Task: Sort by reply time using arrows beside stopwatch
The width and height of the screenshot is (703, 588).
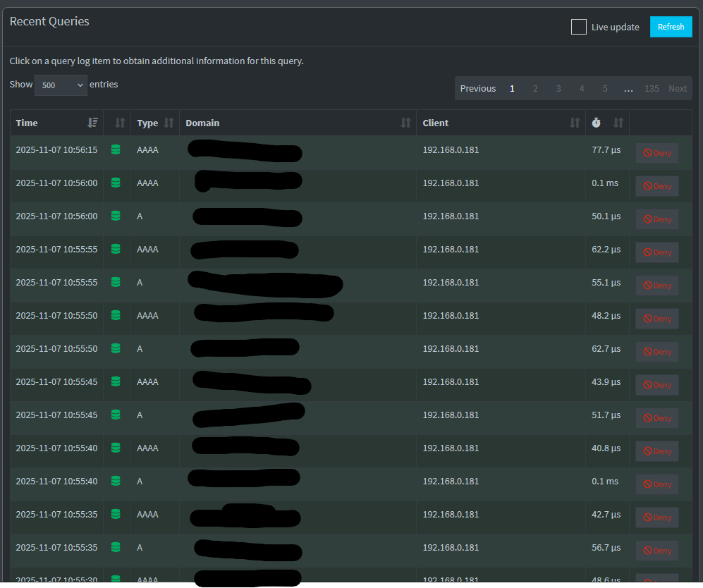Action: point(618,123)
